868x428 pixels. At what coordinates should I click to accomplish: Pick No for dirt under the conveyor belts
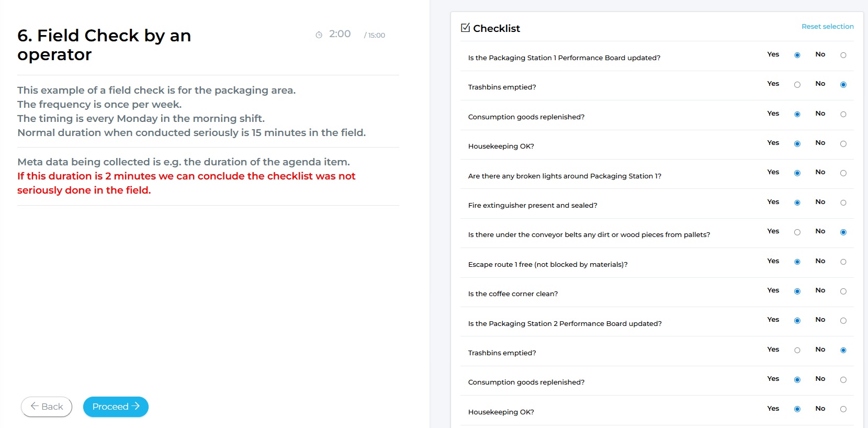coord(843,232)
